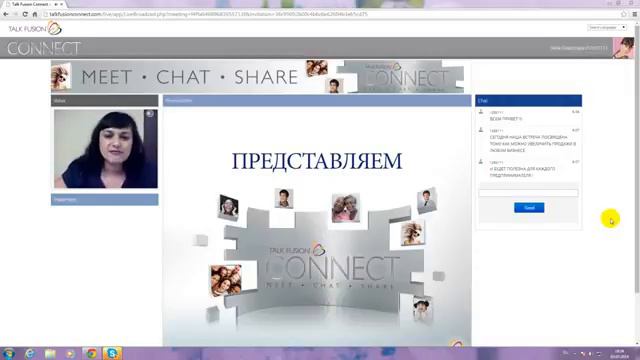Open Internet Explorer from the taskbar

(x=29, y=353)
